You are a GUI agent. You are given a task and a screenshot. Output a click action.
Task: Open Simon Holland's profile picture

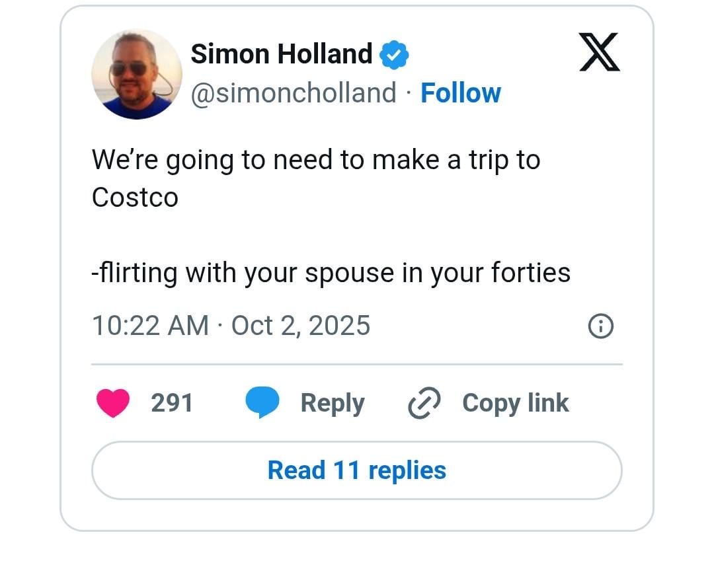click(x=137, y=74)
